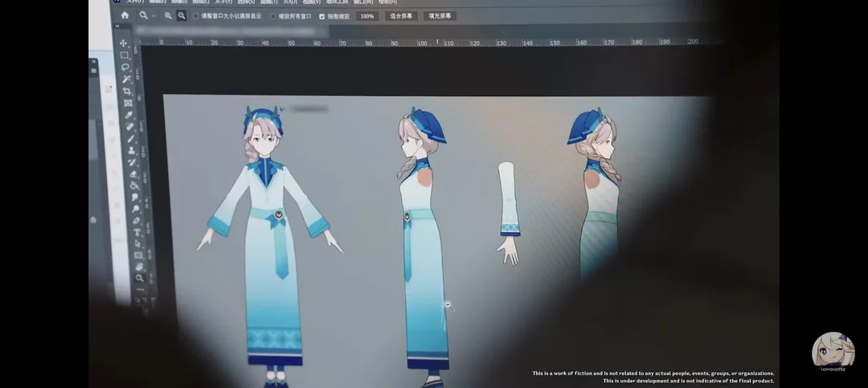Select the Path Selection tool
868x388 pixels.
[138, 243]
